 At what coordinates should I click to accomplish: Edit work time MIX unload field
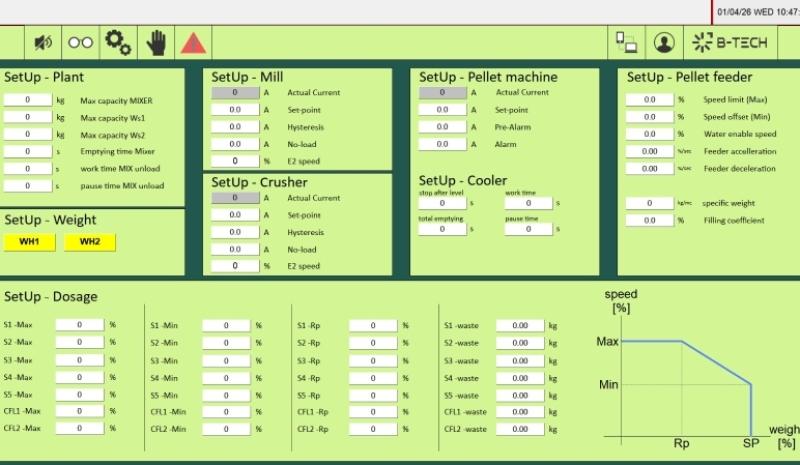(28, 168)
